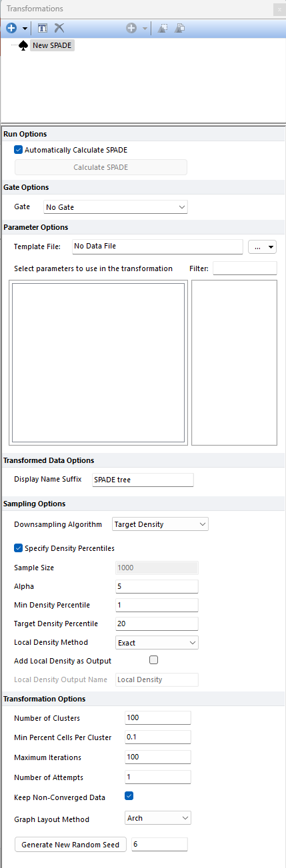Click the Number of Attempts field
Image resolution: width=286 pixels, height=868 pixels.
tap(158, 777)
